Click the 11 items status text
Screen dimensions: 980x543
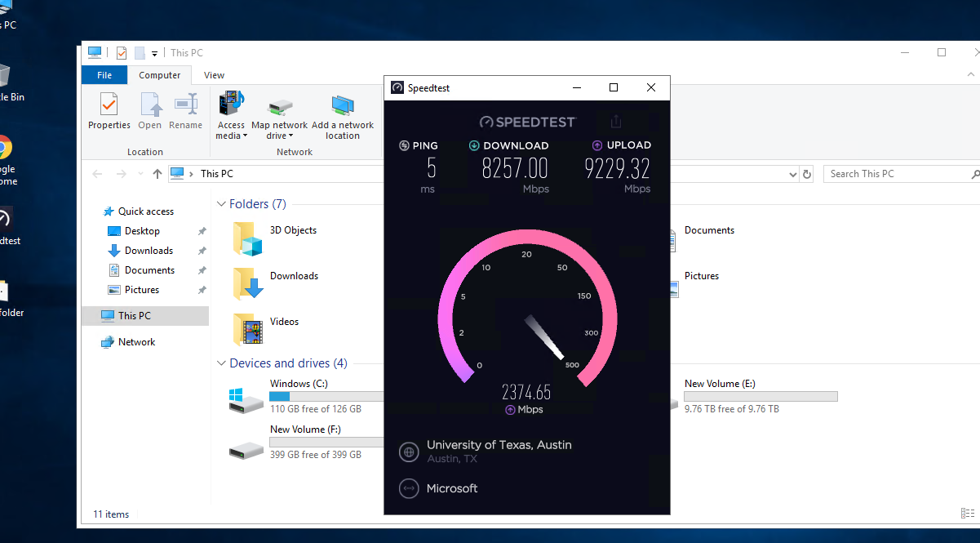tap(111, 514)
